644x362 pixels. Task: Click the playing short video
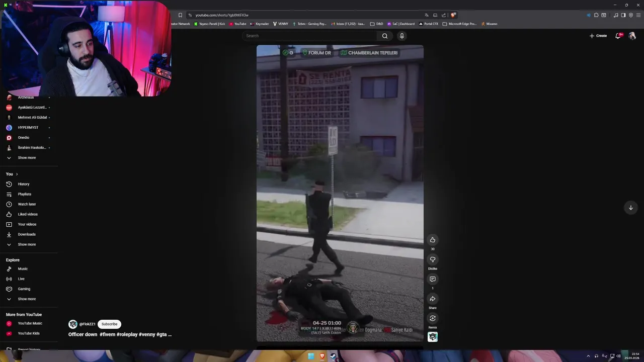[340, 194]
